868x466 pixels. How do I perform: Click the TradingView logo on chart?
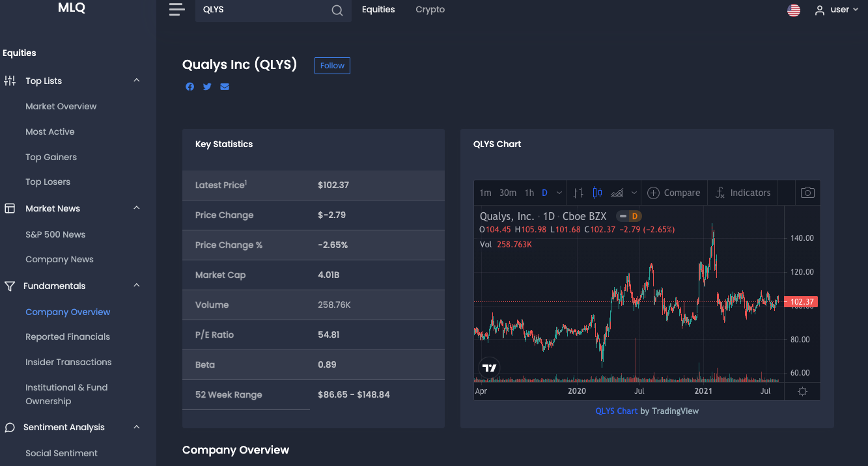click(x=489, y=368)
